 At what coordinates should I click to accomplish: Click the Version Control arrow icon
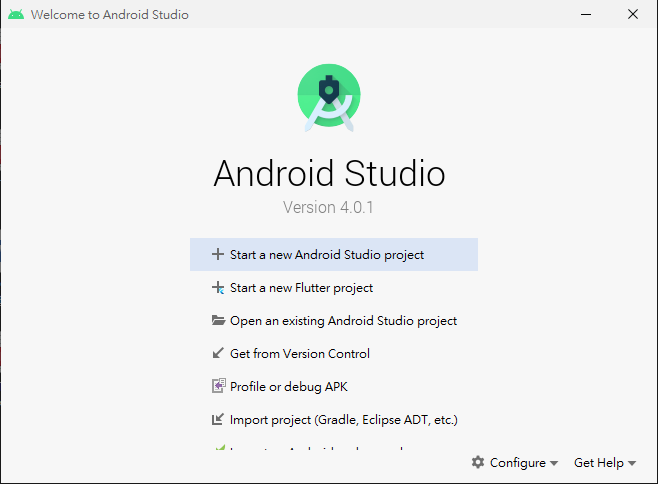[x=218, y=353]
